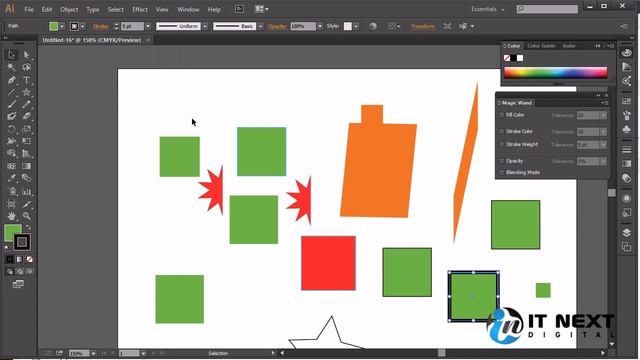This screenshot has height=360, width=640.
Task: Open the Effect menu
Action: (x=140, y=9)
